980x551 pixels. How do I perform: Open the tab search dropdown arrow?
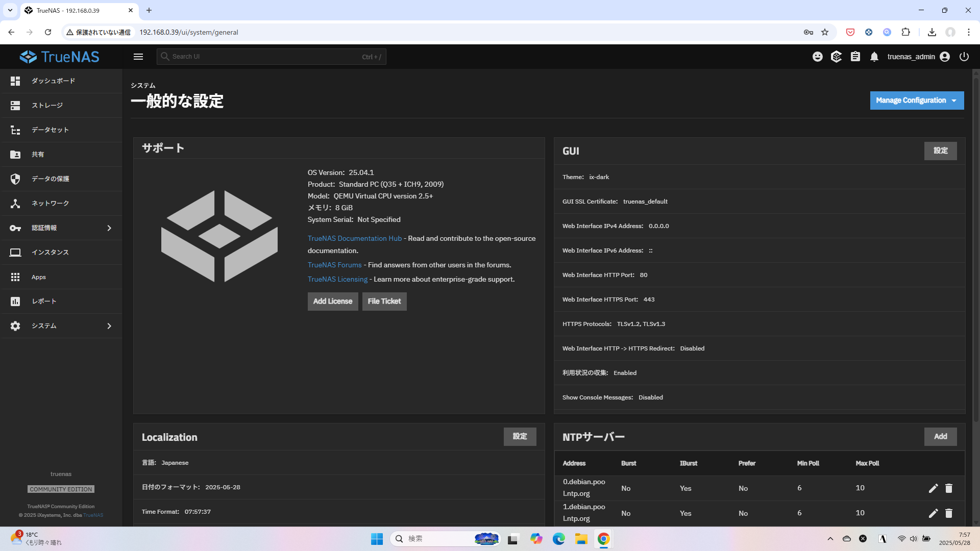[10, 10]
